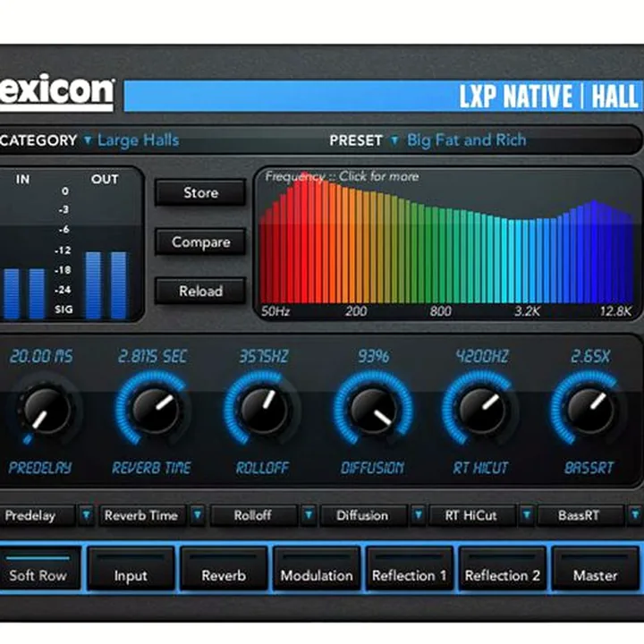
Task: Open the Category dropdown arrow
Action: pos(88,140)
